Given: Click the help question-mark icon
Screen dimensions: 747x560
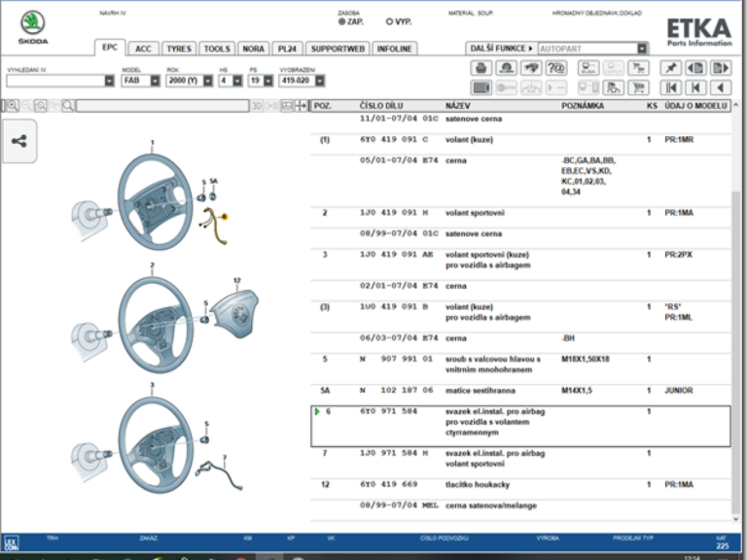Looking at the screenshot, I should [x=556, y=68].
